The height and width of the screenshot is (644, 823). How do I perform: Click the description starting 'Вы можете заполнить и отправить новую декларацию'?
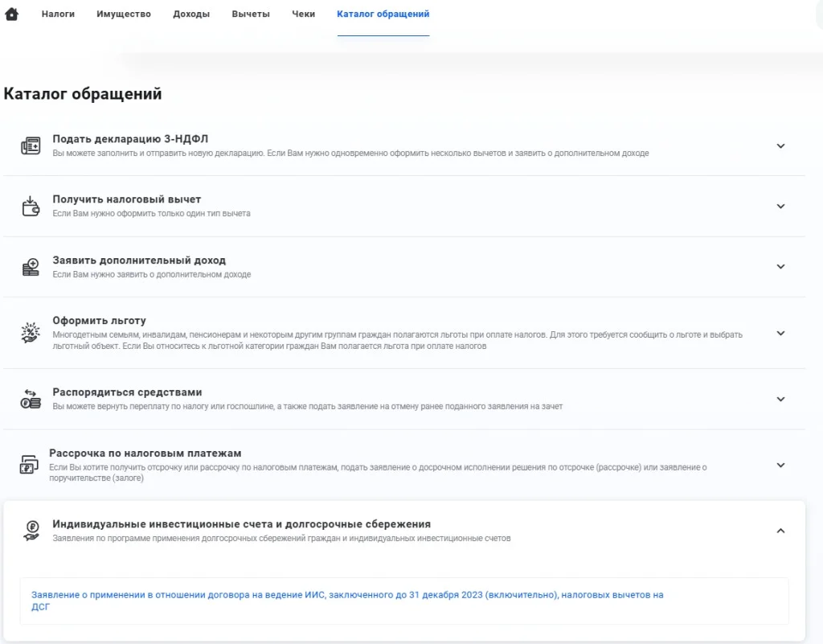click(350, 154)
